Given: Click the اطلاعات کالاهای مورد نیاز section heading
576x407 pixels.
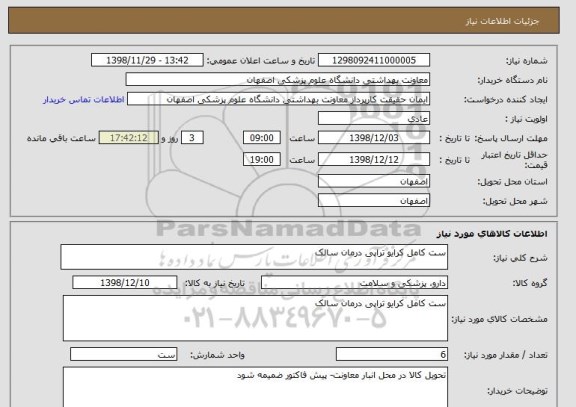Looking at the screenshot, I should tap(492, 234).
